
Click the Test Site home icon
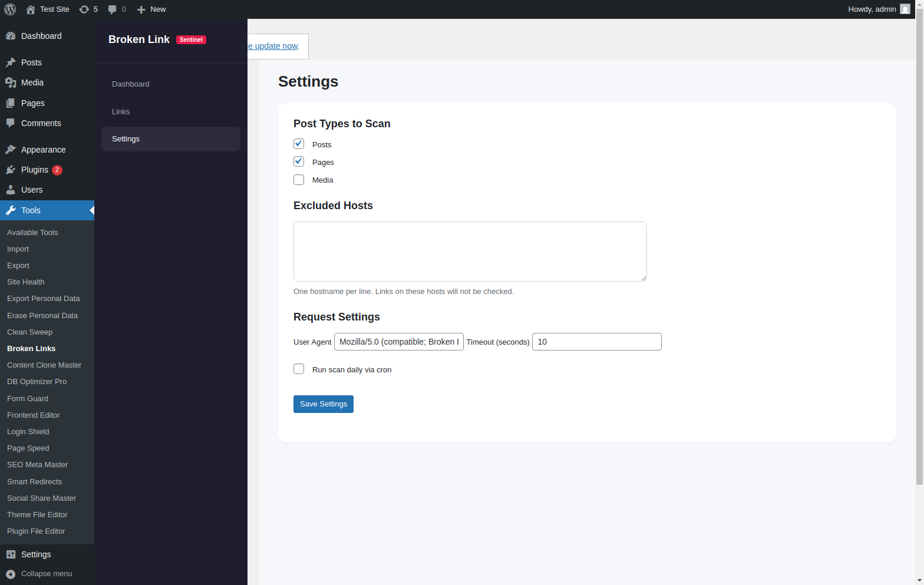click(31, 9)
